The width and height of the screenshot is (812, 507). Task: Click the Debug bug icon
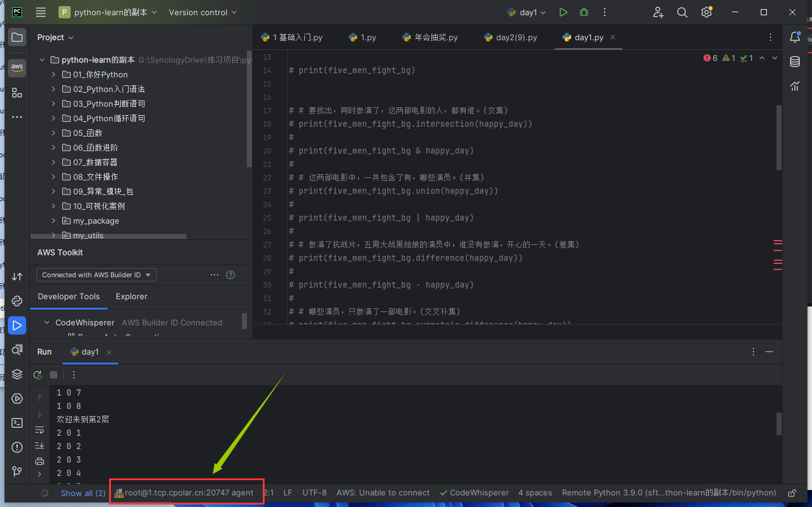[x=584, y=12]
